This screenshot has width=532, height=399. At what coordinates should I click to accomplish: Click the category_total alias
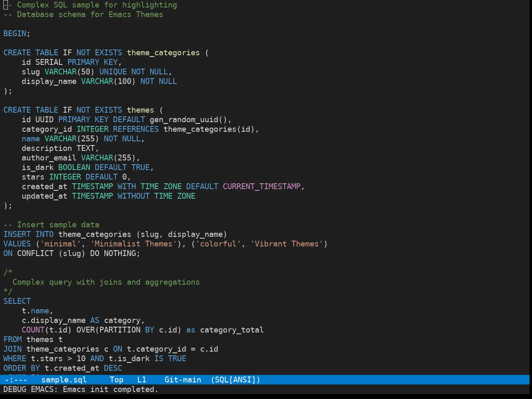[x=232, y=330]
